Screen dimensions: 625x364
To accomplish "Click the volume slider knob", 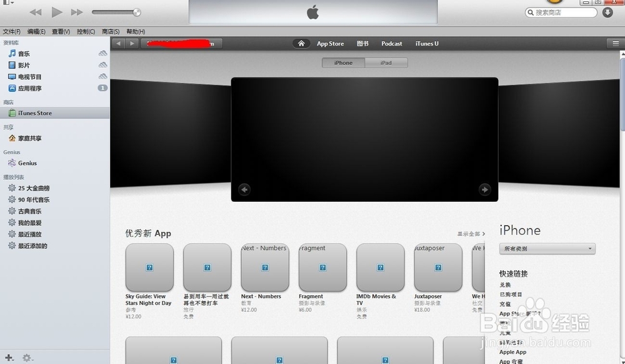I will [137, 12].
